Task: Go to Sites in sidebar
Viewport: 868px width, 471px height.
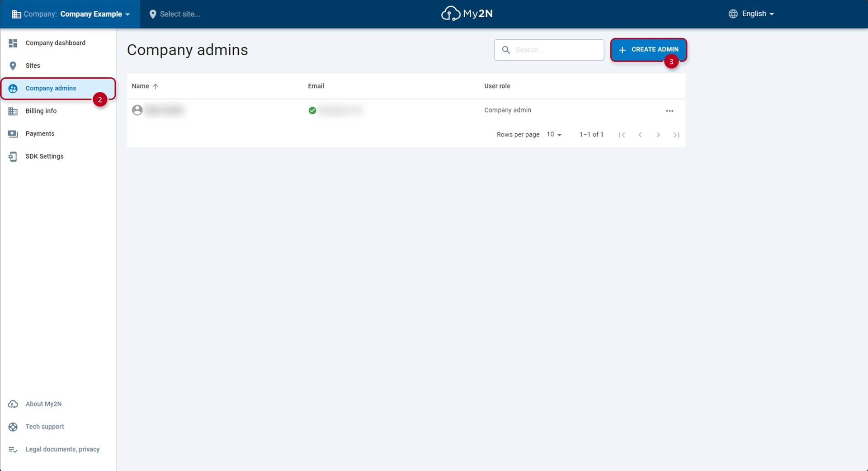Action: tap(58, 66)
